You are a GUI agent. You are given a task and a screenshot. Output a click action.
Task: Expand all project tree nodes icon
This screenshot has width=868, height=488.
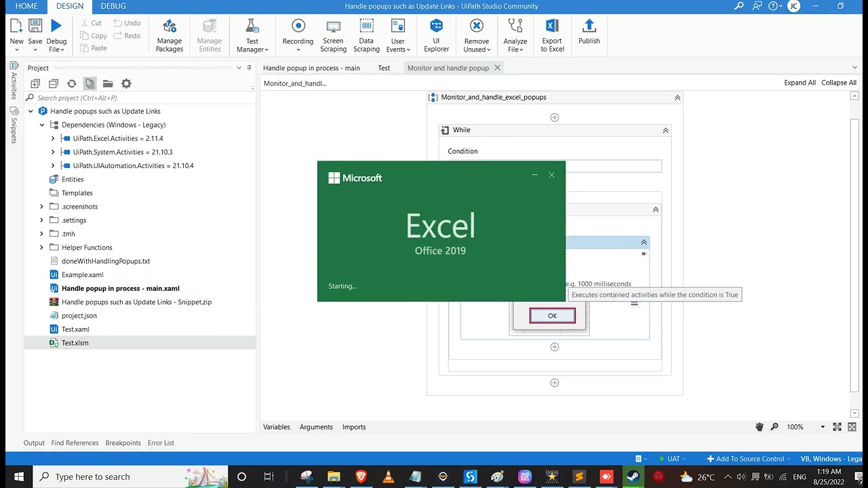[x=35, y=83]
